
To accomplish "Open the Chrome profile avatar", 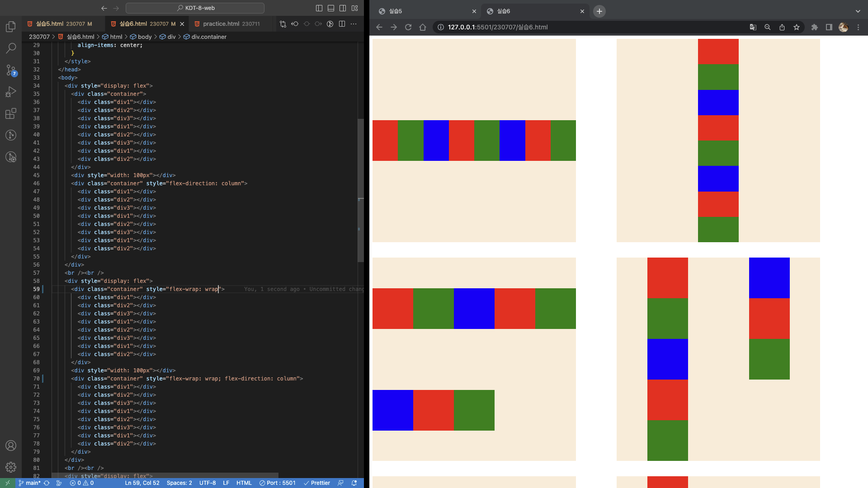I will 844,27.
